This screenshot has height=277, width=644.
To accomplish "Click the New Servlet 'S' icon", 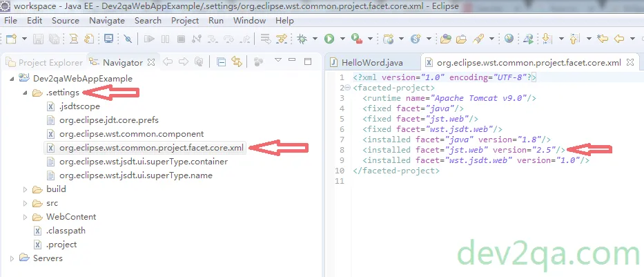I will pyautogui.click(x=416, y=39).
